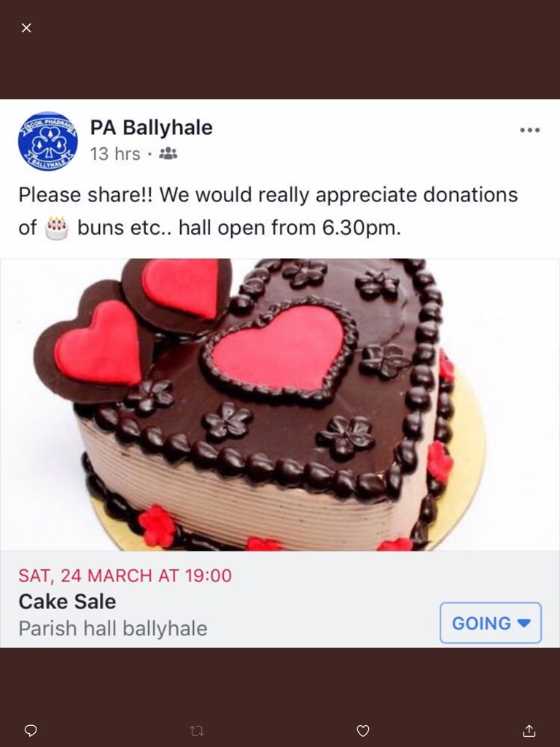Open the Scoil Phadraig Ballyhale profile logo
Image resolution: width=560 pixels, height=747 pixels.
click(x=47, y=141)
